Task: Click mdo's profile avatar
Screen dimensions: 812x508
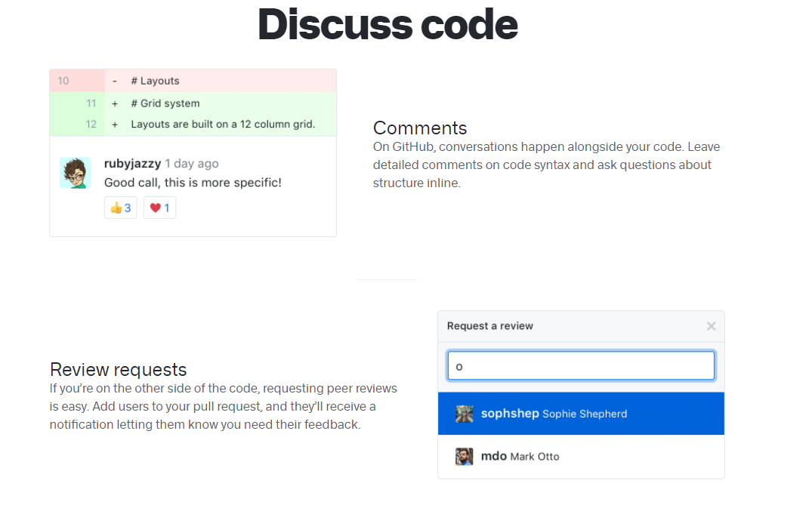Action: 464,456
